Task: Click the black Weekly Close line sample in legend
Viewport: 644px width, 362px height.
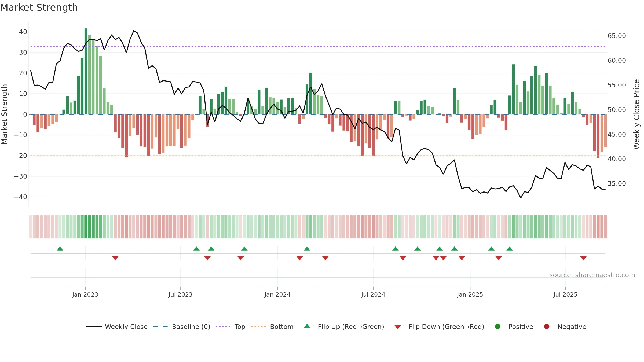Action: pyautogui.click(x=94, y=327)
